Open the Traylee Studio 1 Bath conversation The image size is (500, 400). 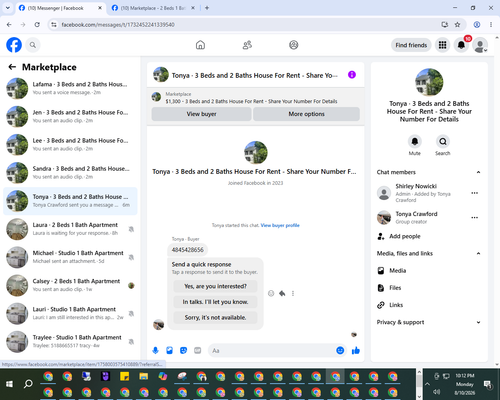(x=70, y=342)
